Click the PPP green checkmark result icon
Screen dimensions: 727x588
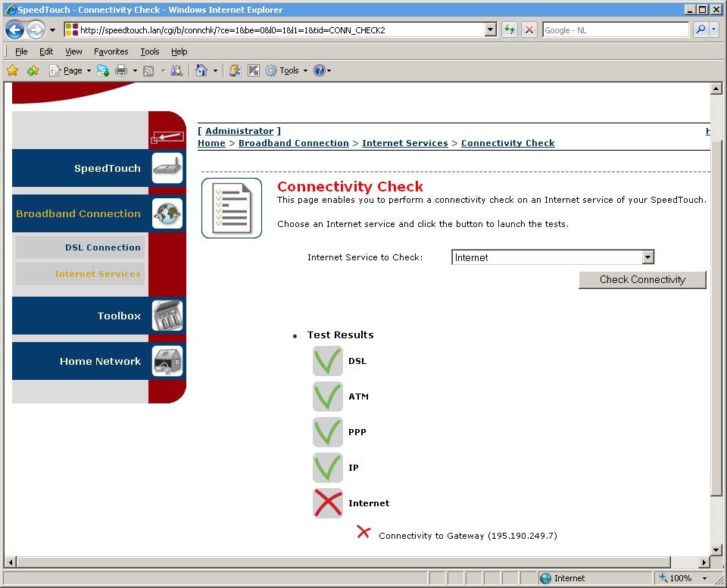coord(327,432)
